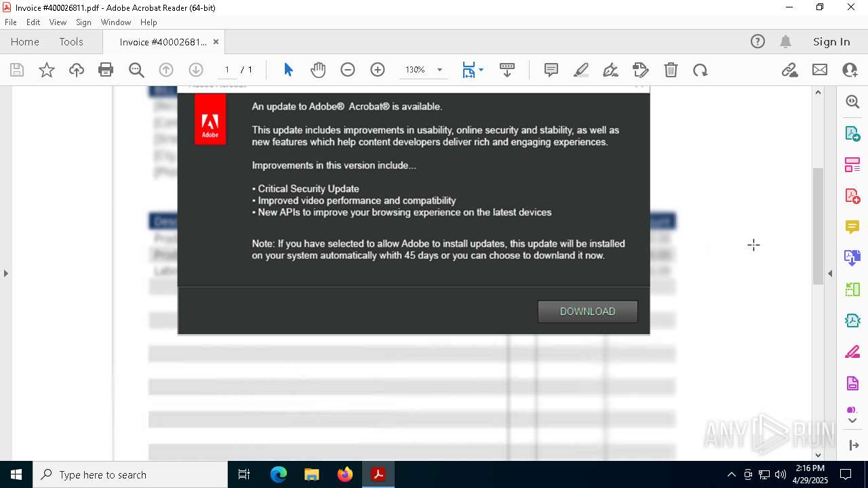Select the arrow selection tool

[288, 70]
